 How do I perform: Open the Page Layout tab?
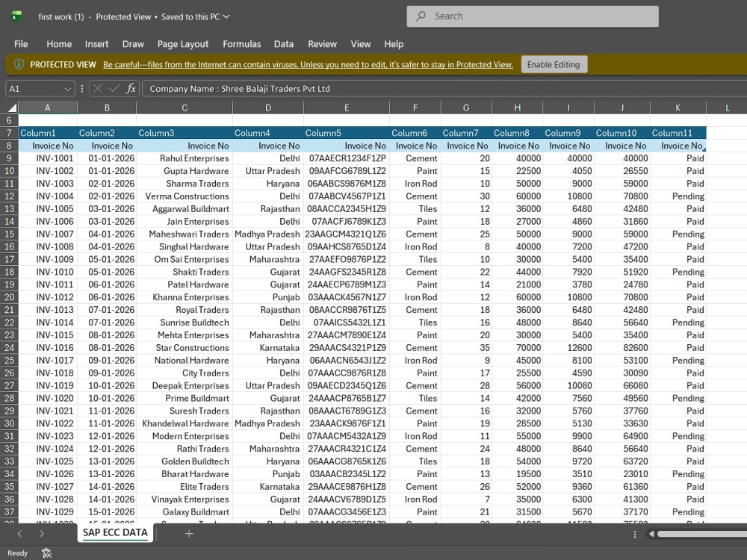click(x=183, y=44)
